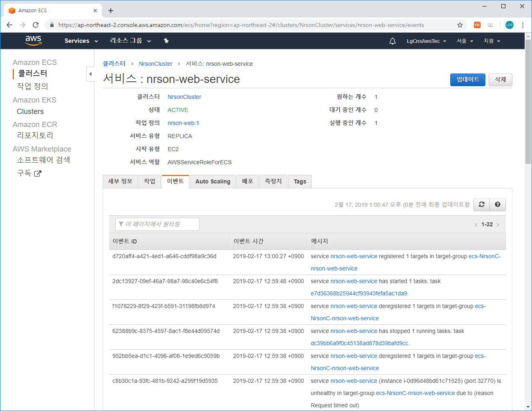This screenshot has width=532, height=411.
Task: Open 클러스터 breadcrumb link
Action: coord(114,64)
